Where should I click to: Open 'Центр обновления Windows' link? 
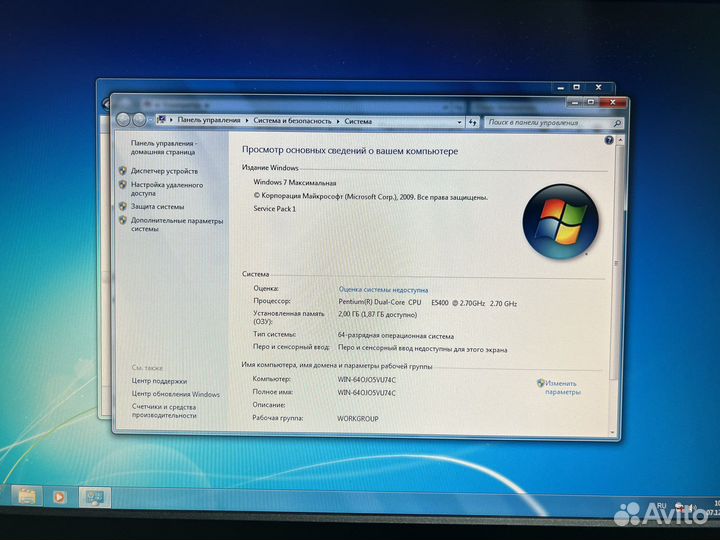pos(175,394)
